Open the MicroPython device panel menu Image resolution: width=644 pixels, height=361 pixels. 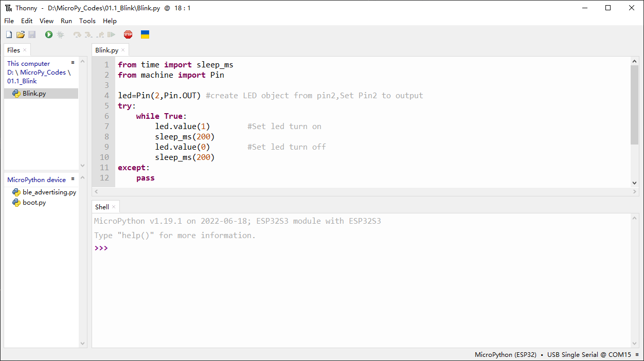pyautogui.click(x=73, y=179)
